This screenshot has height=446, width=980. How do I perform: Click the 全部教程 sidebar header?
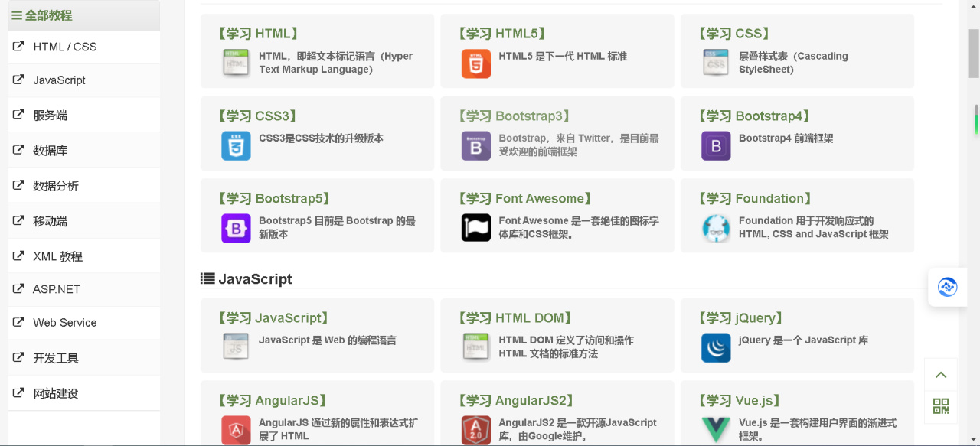(84, 15)
